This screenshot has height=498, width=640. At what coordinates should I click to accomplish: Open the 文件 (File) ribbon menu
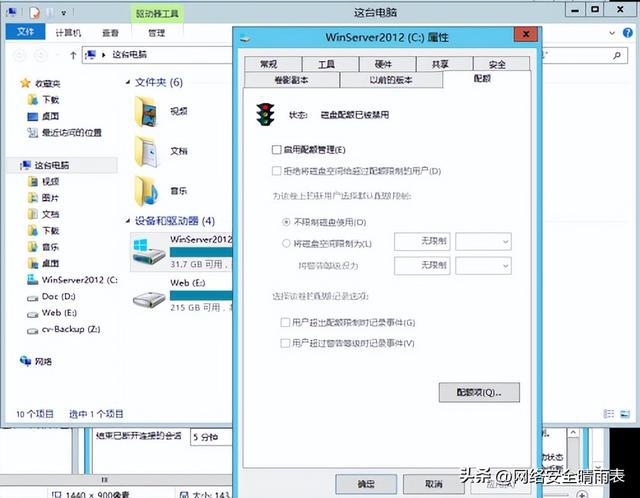[24, 32]
